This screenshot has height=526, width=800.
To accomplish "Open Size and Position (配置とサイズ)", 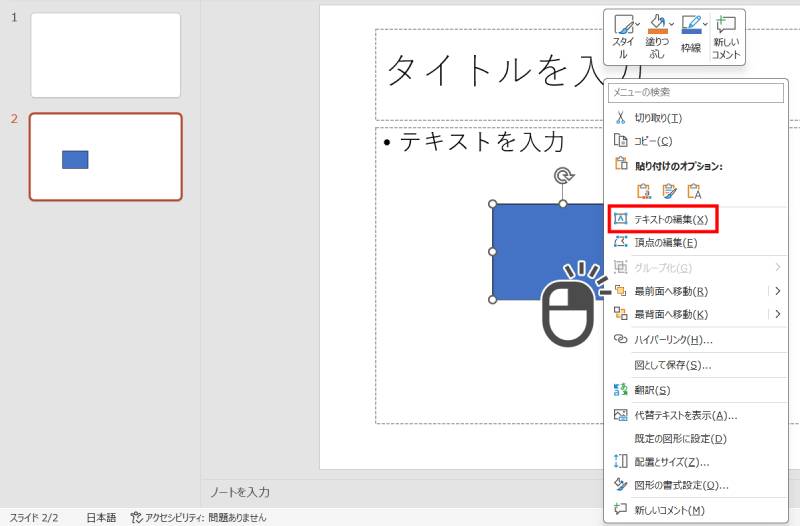I will click(x=696, y=462).
